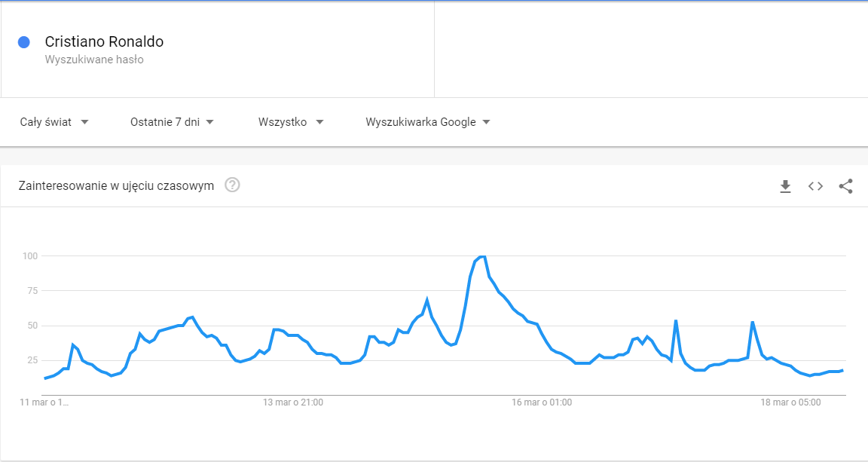
Task: Click the Wyszukiwane hasło subtitle text
Action: pos(94,60)
